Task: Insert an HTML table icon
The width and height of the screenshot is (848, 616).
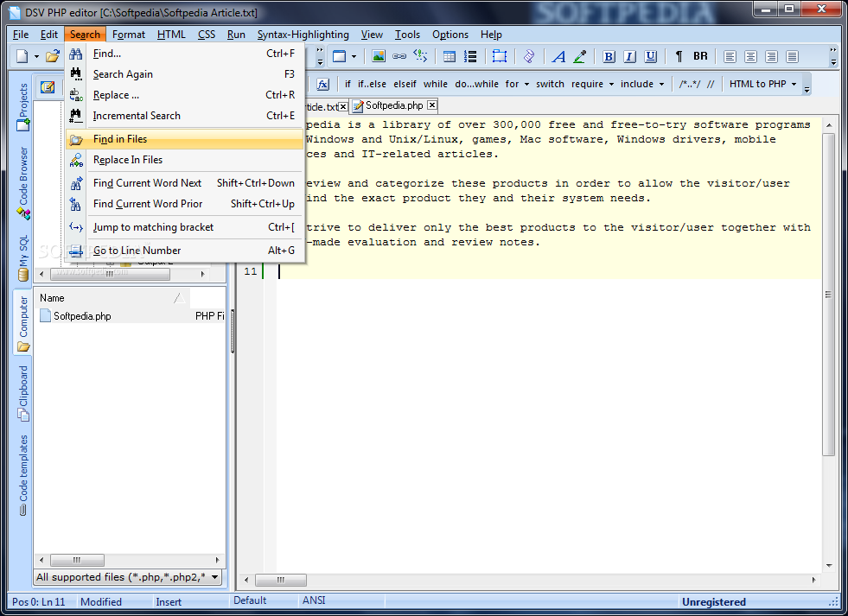Action: pos(449,56)
